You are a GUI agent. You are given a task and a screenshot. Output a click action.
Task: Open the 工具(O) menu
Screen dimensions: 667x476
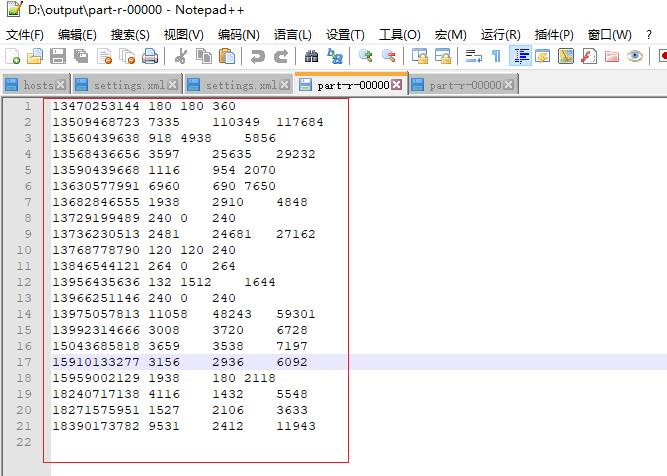click(x=400, y=34)
